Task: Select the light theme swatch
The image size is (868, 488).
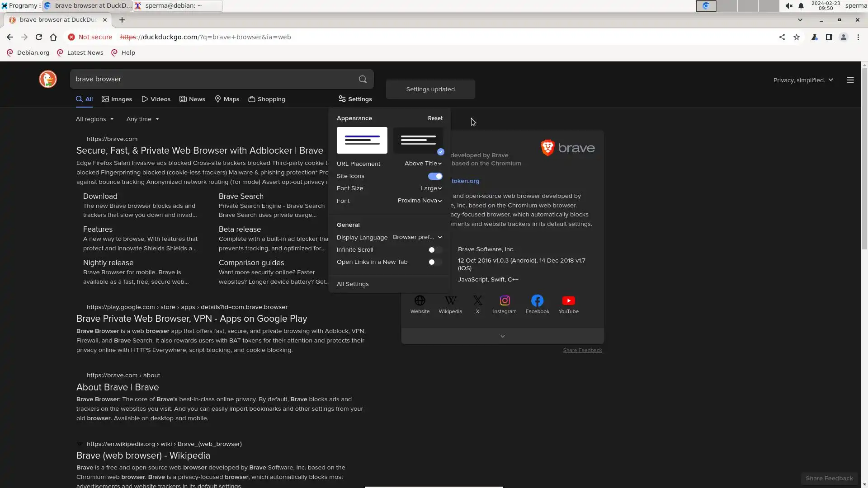Action: tap(362, 140)
